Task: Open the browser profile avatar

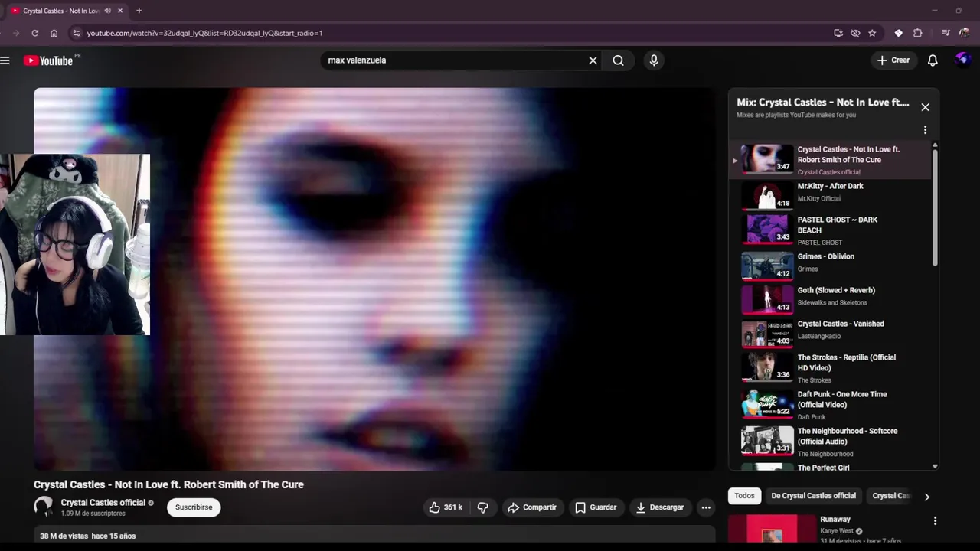Action: (x=964, y=33)
